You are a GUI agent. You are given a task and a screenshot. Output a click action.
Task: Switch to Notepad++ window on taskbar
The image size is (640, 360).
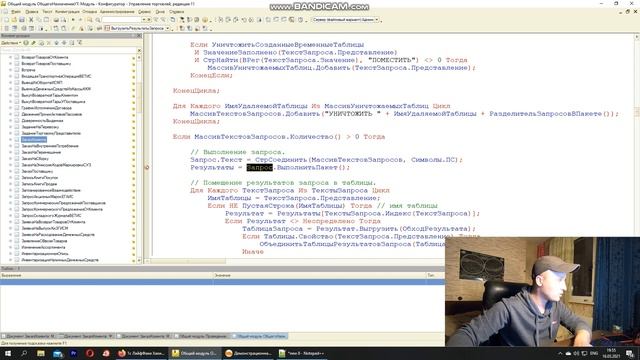click(302, 353)
